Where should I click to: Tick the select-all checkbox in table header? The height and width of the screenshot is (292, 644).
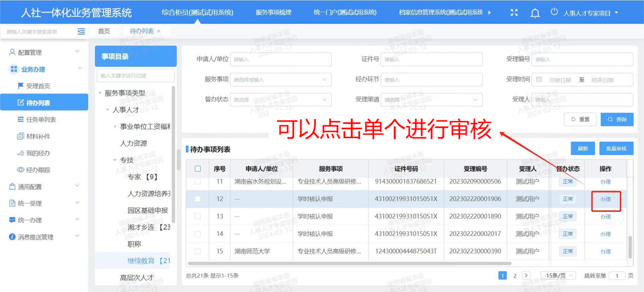[198, 169]
